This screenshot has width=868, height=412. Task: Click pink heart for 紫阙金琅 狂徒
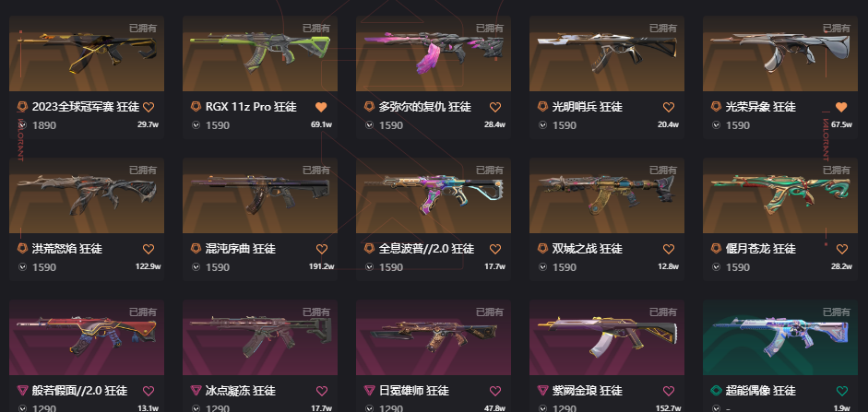tap(668, 392)
